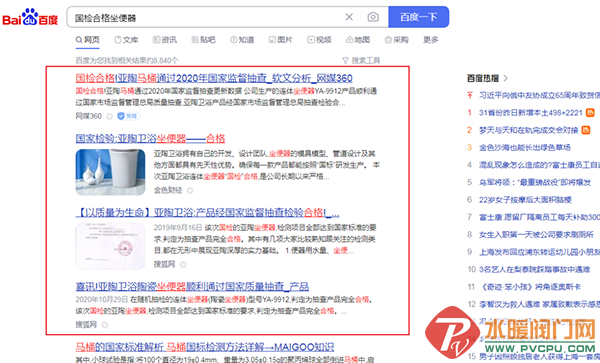
Task: Switch to the 知道 tab
Action: (x=242, y=39)
